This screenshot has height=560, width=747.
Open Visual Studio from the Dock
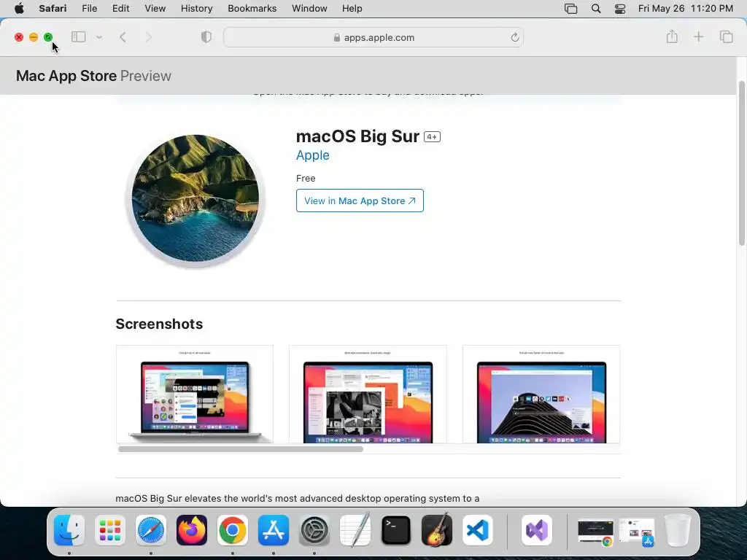coord(537,530)
